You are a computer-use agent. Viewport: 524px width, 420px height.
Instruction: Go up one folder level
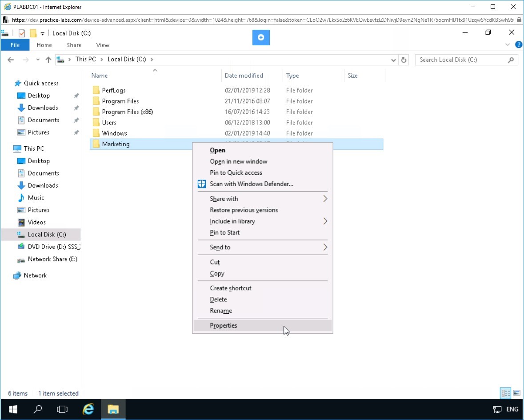(x=48, y=60)
